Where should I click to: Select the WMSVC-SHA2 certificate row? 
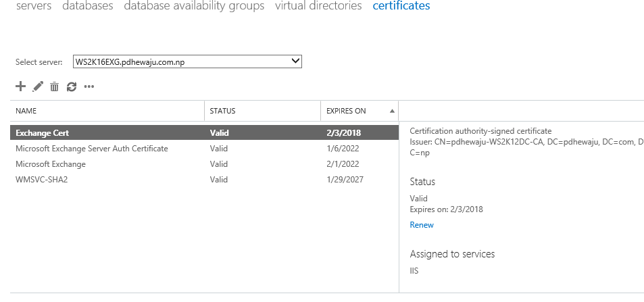[205, 180]
